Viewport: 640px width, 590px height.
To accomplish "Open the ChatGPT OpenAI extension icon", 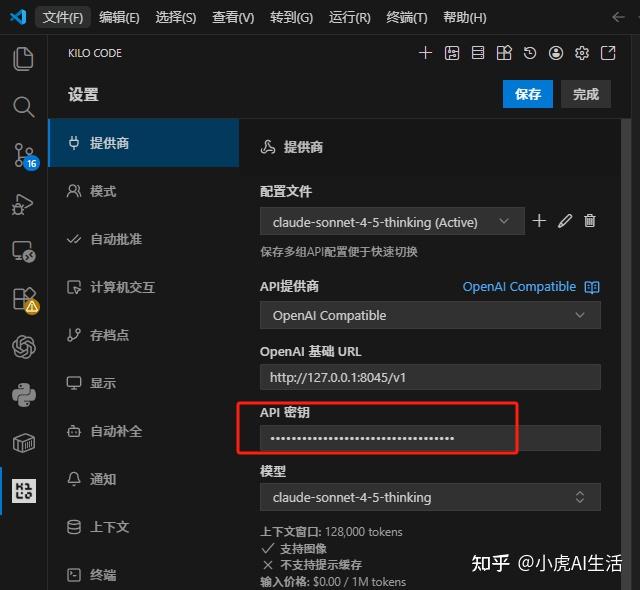I will click(x=24, y=347).
